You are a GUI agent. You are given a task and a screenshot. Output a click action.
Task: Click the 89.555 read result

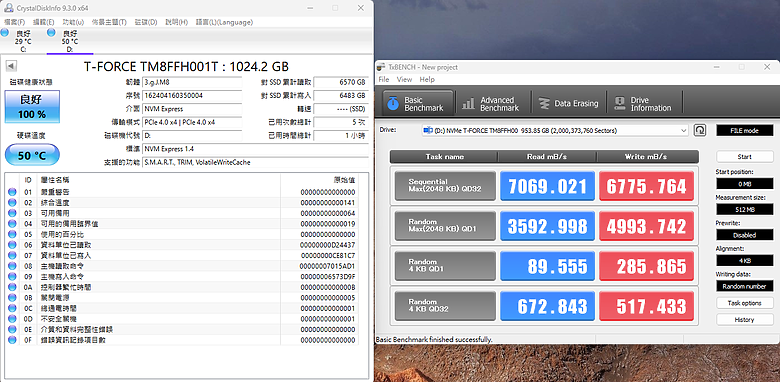547,266
